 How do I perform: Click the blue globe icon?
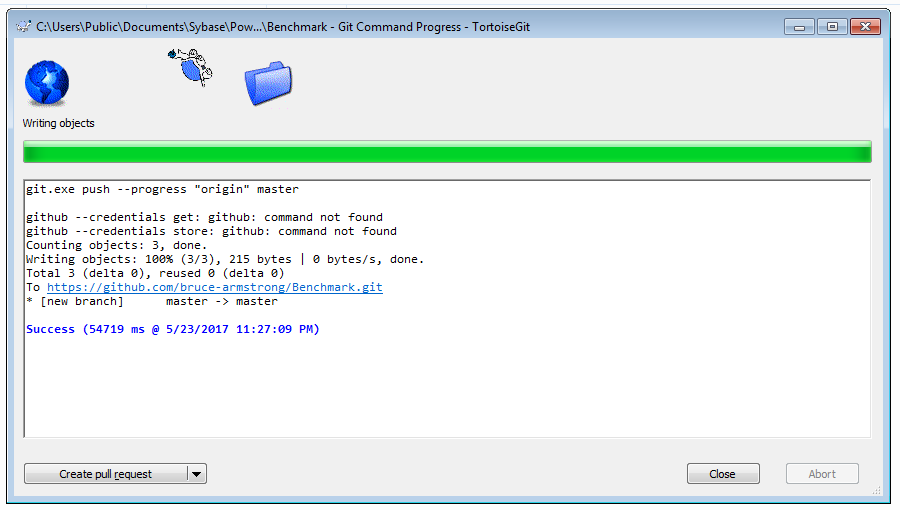[46, 83]
